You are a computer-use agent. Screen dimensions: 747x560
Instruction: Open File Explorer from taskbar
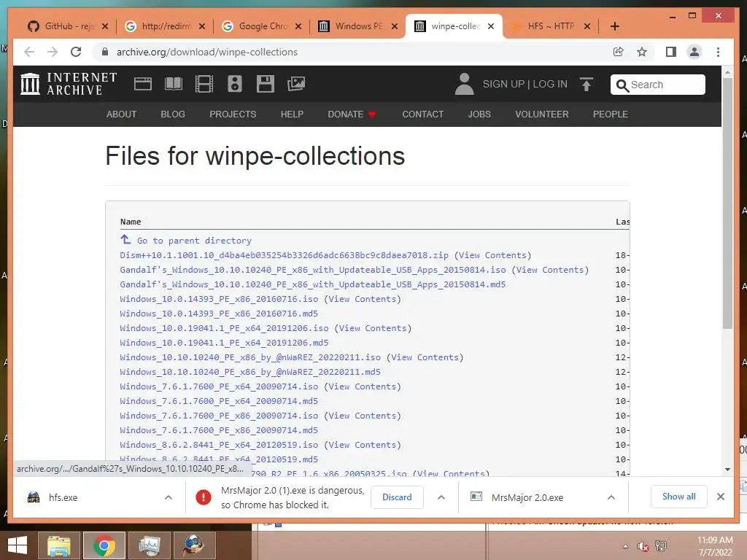click(x=59, y=545)
